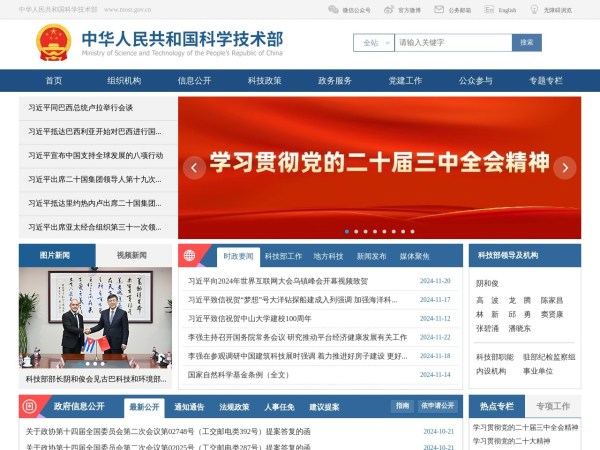This screenshot has width=600, height=450.
Task: Select the 科技部工作 news tab
Action: pos(284,256)
